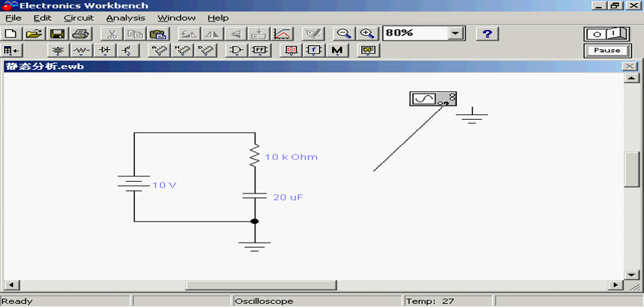The height and width of the screenshot is (307, 644).
Task: Click the '20 uF' label
Action: pyautogui.click(x=288, y=197)
